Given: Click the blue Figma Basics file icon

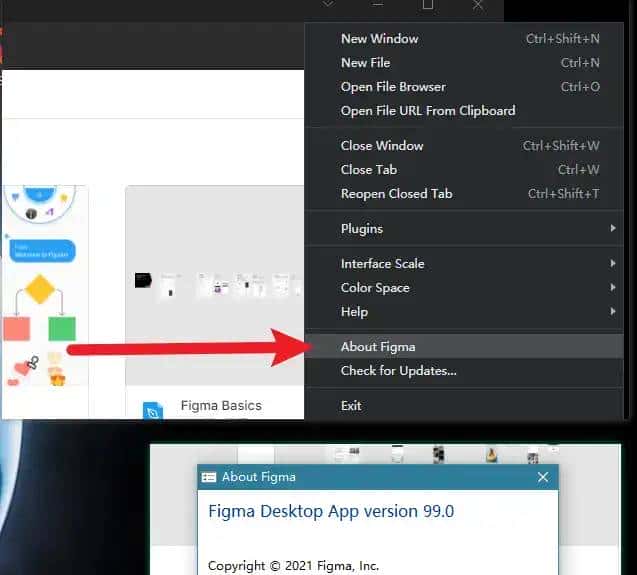Looking at the screenshot, I should pos(153,410).
